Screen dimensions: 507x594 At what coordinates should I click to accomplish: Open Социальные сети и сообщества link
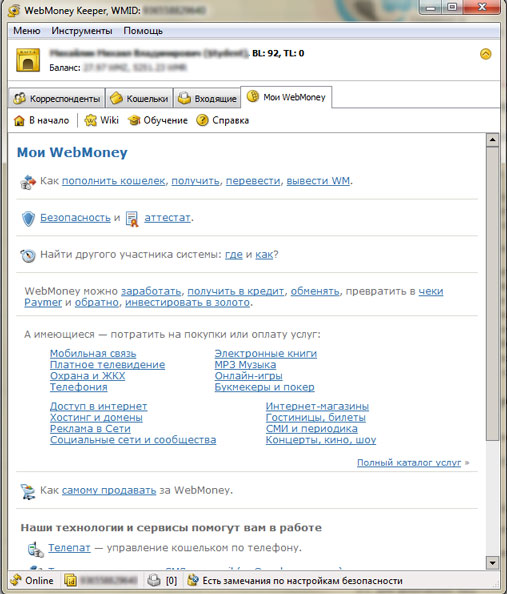coord(133,440)
